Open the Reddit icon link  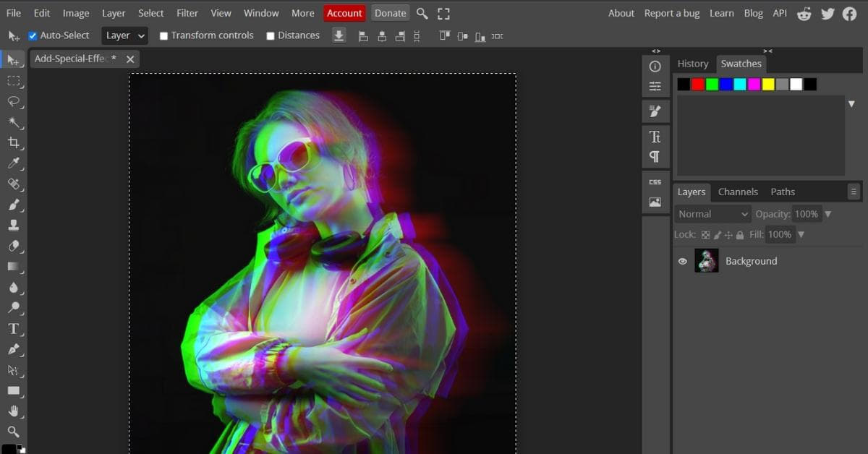[804, 13]
